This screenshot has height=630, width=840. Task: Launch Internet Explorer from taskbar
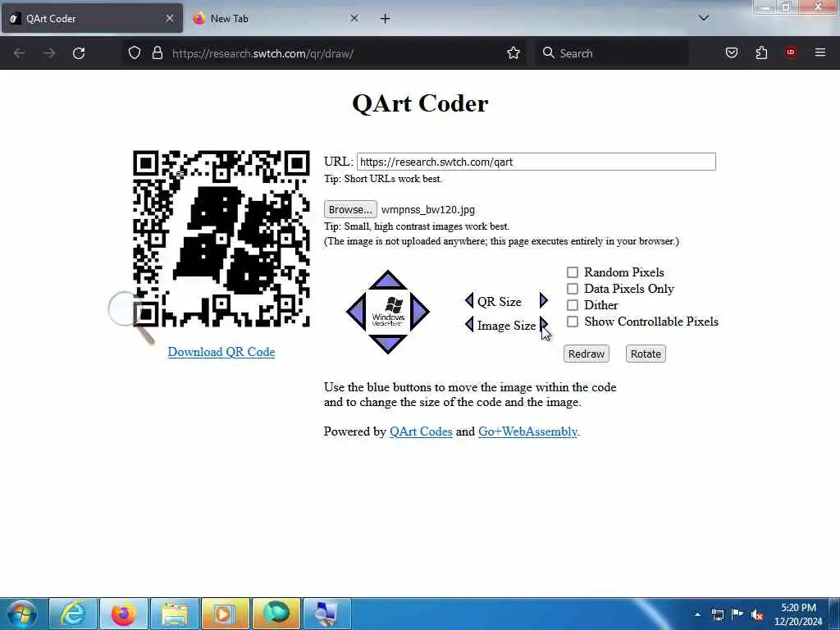[x=73, y=614]
